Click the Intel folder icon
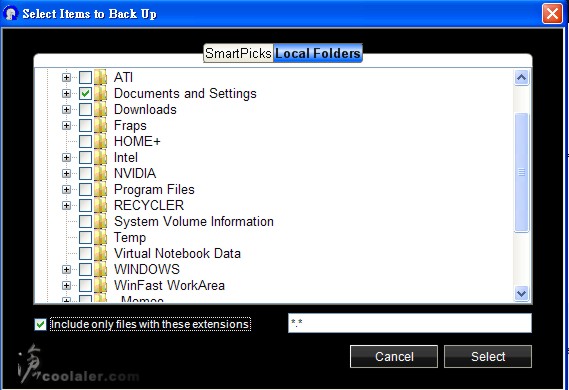 pos(101,157)
